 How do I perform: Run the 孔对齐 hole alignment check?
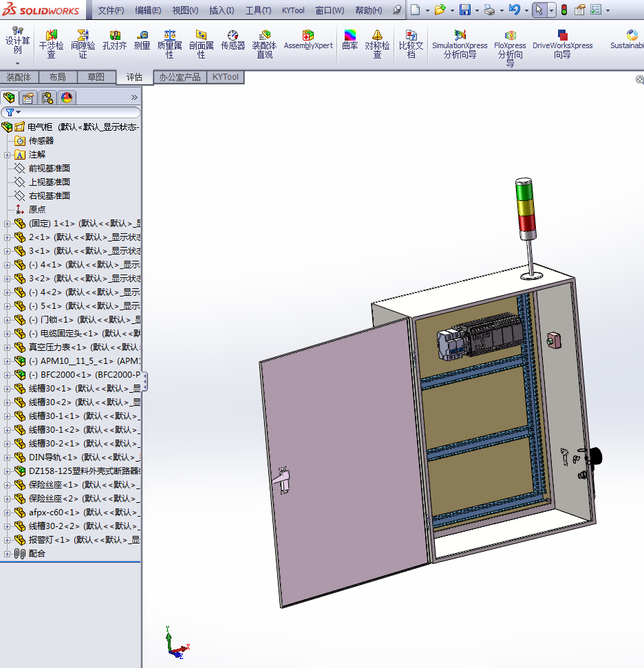pyautogui.click(x=115, y=40)
